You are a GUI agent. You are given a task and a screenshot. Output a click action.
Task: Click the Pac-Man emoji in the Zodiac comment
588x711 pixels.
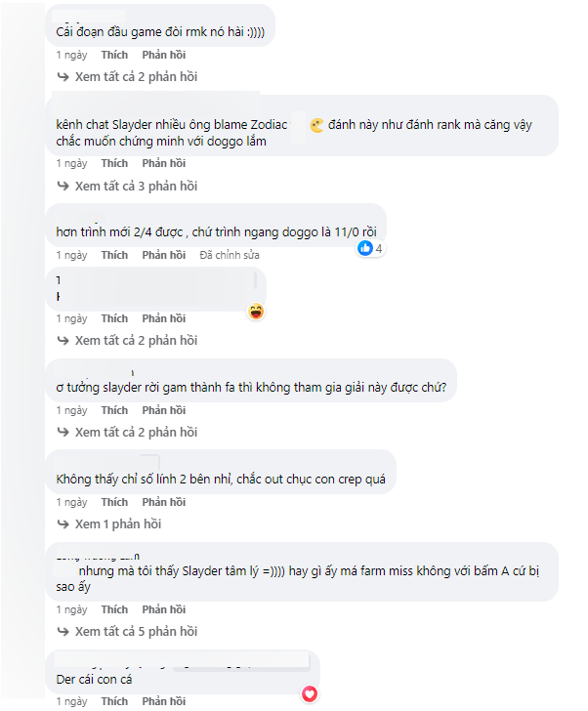pyautogui.click(x=316, y=125)
